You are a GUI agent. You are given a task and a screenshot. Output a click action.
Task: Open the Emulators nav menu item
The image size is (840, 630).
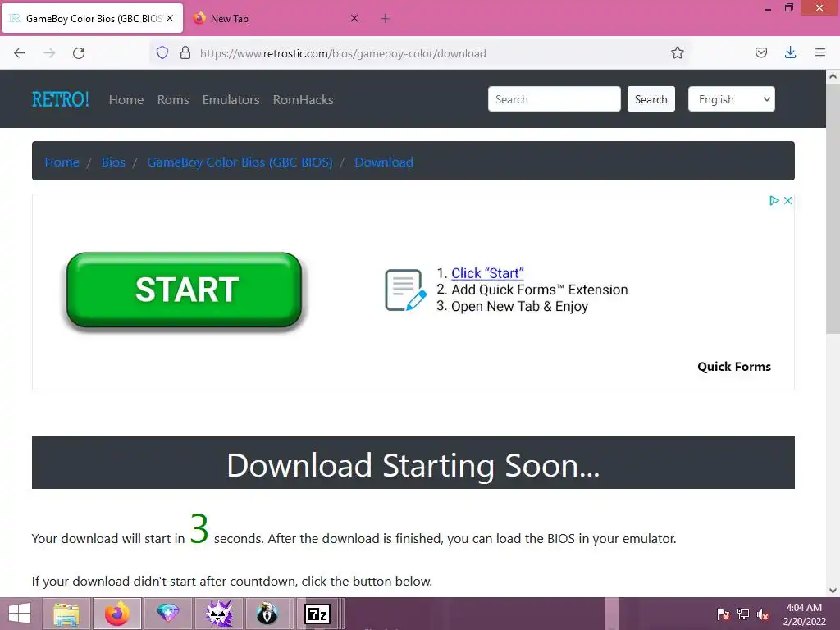(231, 99)
